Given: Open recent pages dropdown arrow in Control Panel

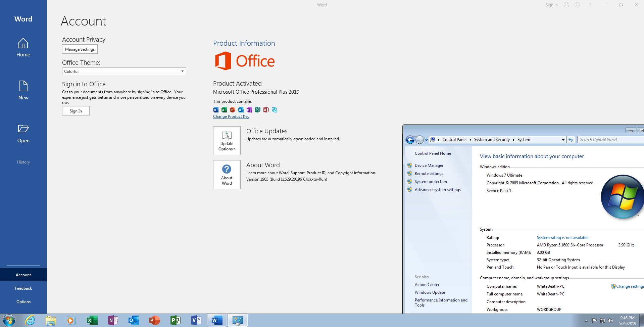Looking at the screenshot, I should [x=426, y=140].
